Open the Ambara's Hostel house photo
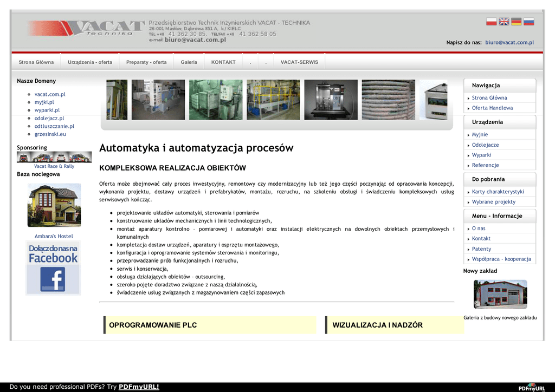555x392 pixels. point(54,205)
